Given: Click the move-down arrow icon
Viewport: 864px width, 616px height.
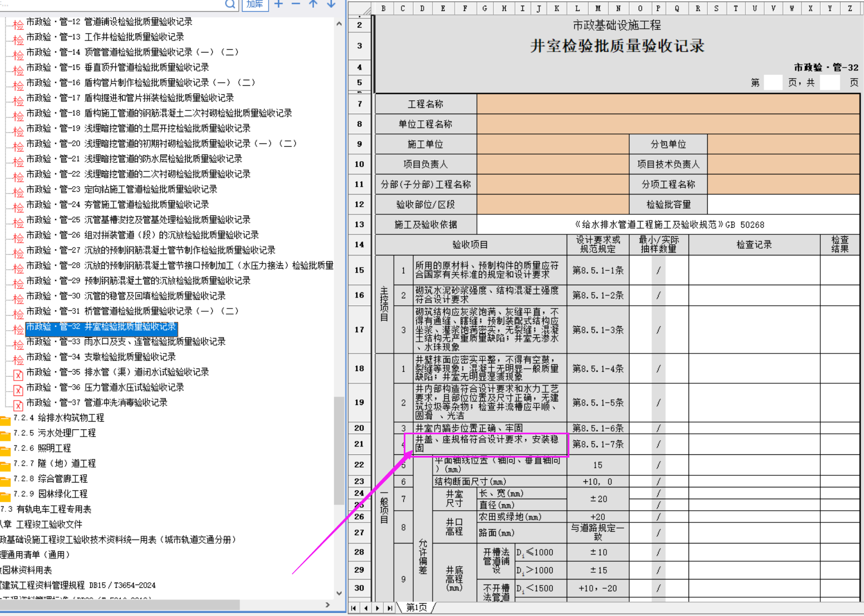Looking at the screenshot, I should pyautogui.click(x=331, y=4).
